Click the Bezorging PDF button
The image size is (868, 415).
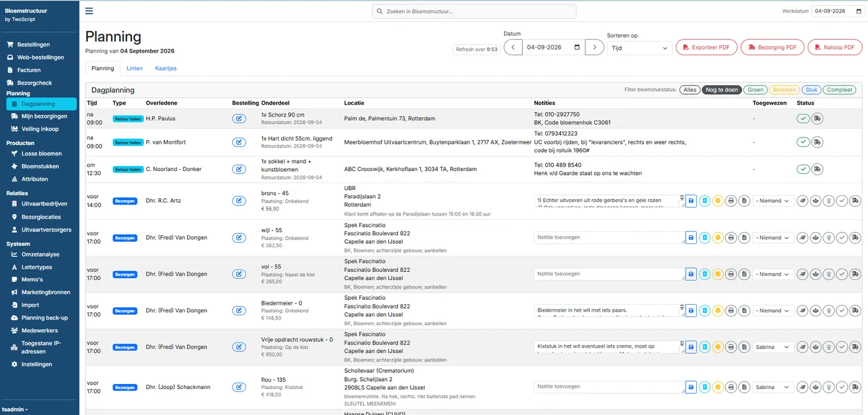tap(773, 47)
